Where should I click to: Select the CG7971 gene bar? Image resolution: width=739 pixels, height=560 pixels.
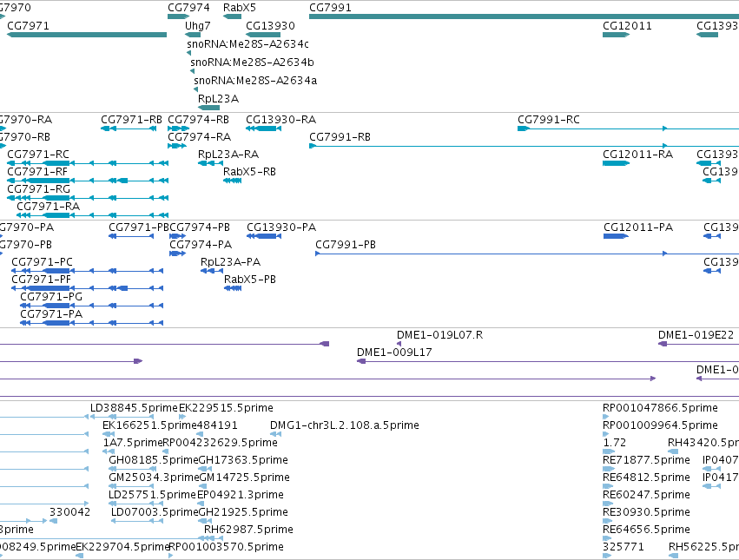[x=87, y=35]
